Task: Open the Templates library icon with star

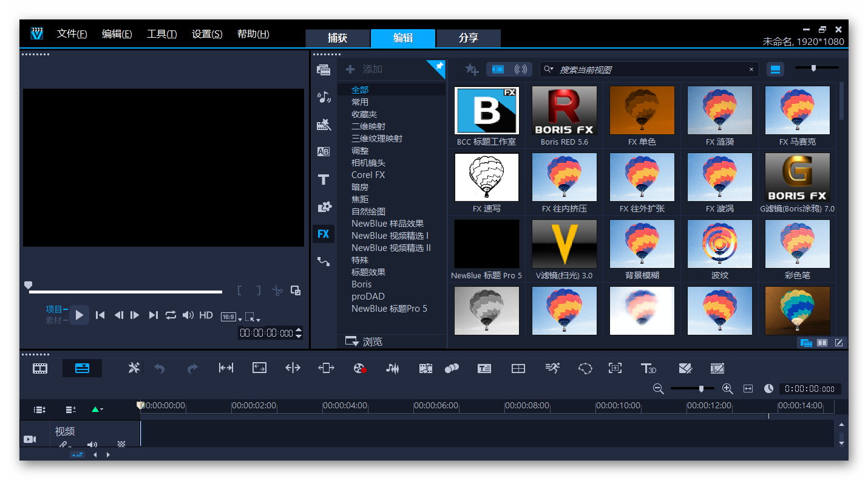Action: 324,125
